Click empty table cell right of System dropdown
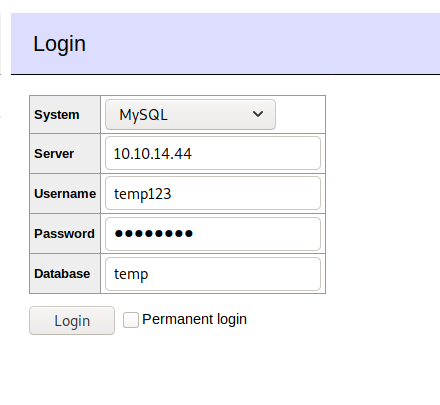 [300, 115]
